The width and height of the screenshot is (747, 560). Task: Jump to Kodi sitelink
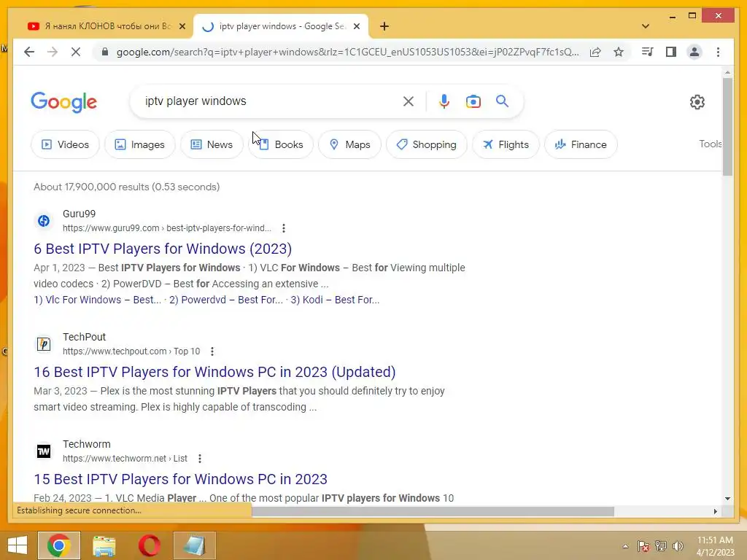335,300
